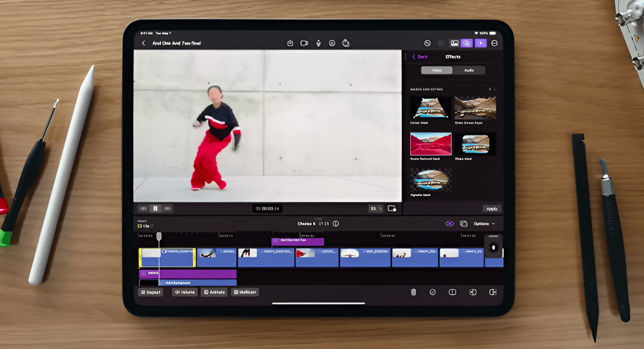644x349 pixels.
Task: Tap the timeline playhead handle
Action: point(158,237)
